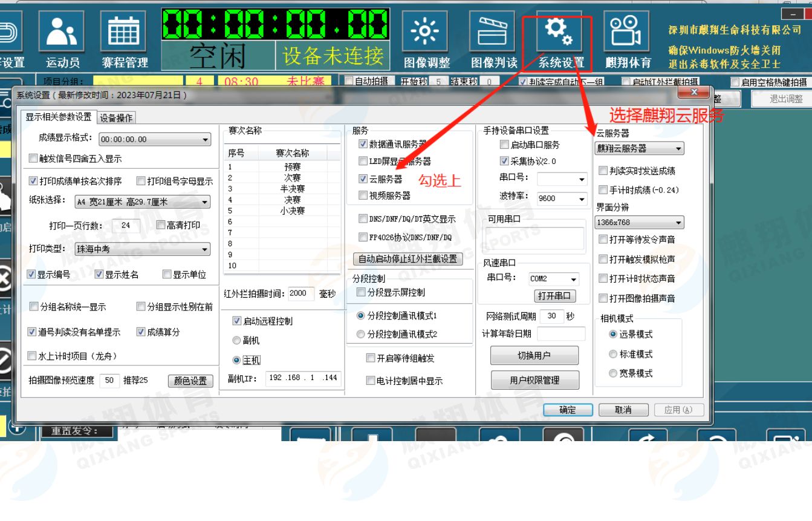Click the 图像调整 brightness icon

[x=427, y=31]
